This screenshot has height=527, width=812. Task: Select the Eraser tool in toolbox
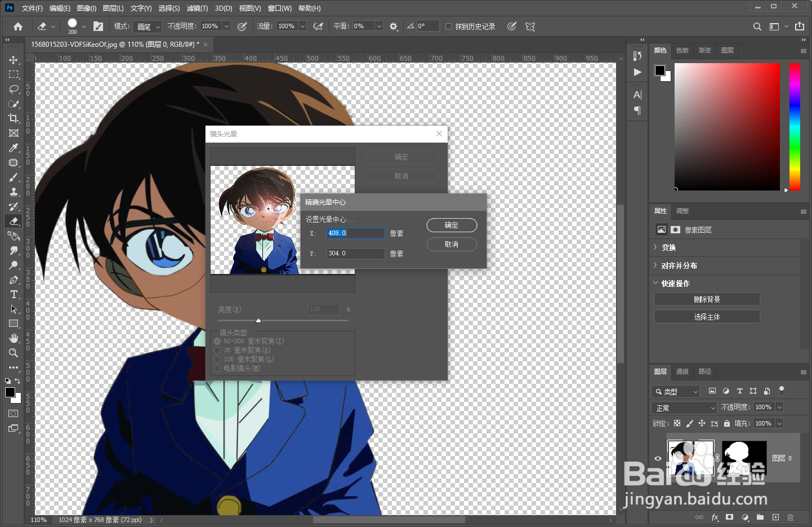pyautogui.click(x=14, y=221)
